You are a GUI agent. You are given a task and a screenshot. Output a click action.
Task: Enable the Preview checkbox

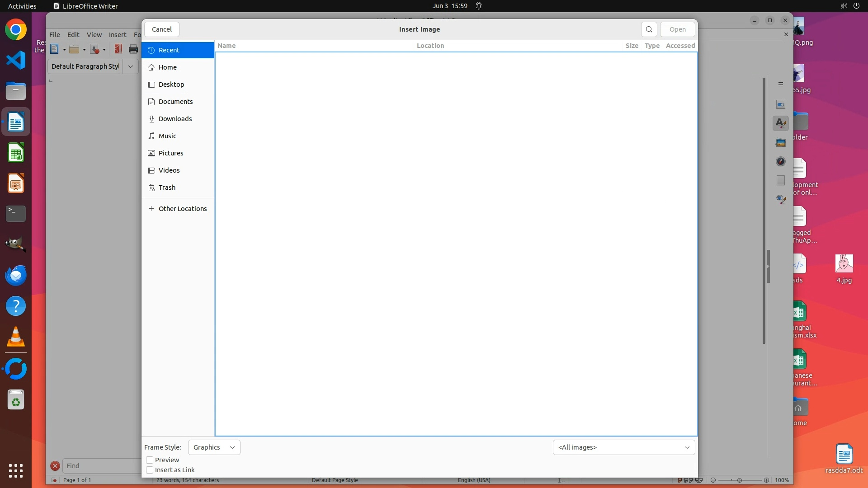150,460
